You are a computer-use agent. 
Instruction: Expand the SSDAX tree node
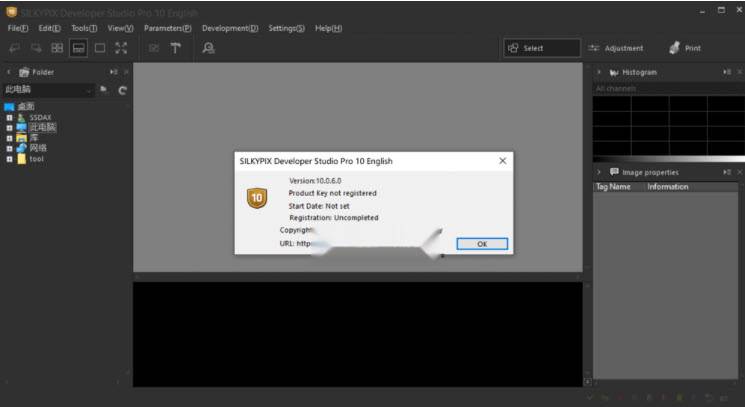pyautogui.click(x=9, y=117)
